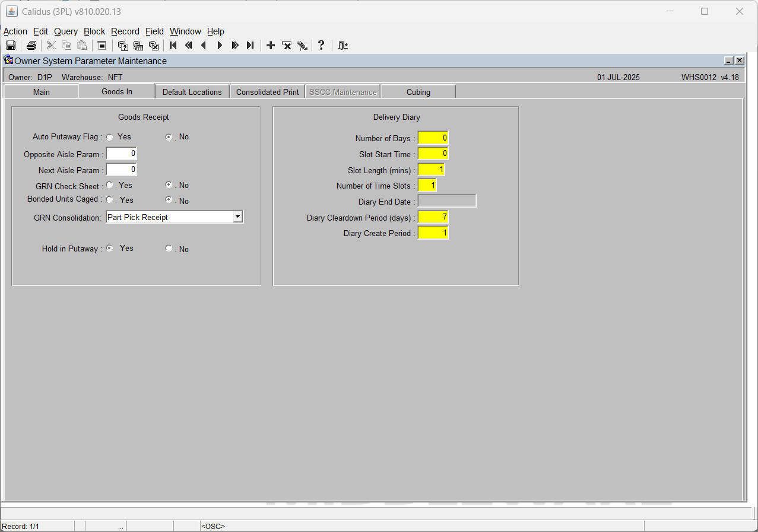Go to the previous record
Image resolution: width=758 pixels, height=532 pixels.
pos(204,45)
